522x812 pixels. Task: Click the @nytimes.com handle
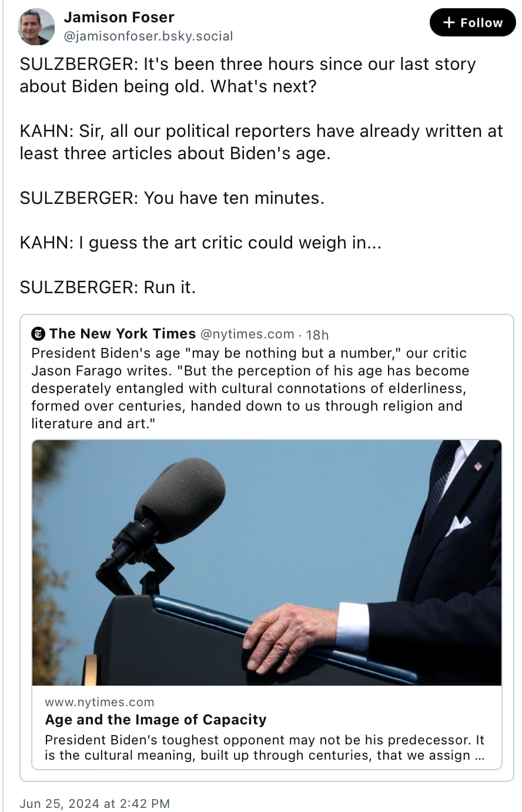click(247, 334)
